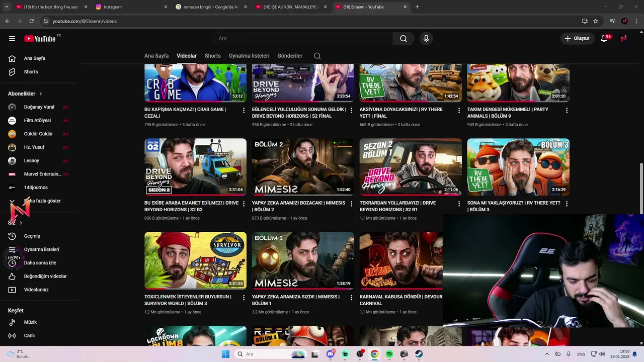Search within the channel magnifier icon

coord(317,56)
